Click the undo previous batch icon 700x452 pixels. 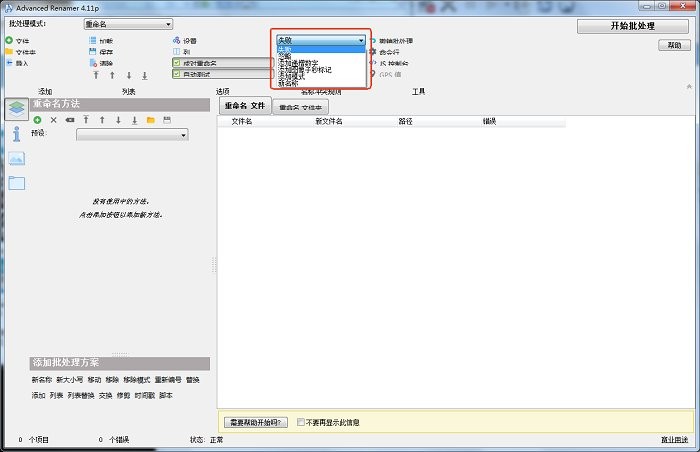click(x=373, y=41)
